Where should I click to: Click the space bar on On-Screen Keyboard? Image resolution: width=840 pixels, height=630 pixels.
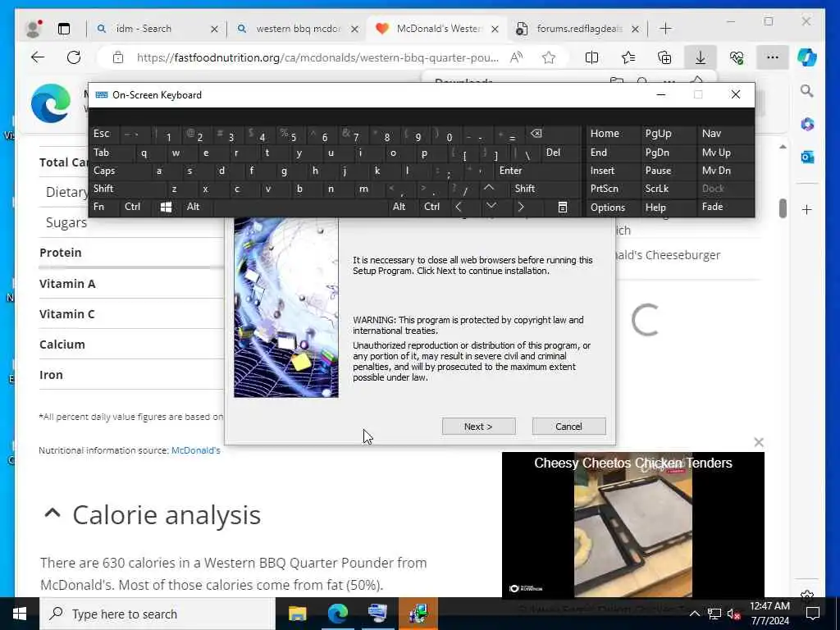[x=300, y=208]
